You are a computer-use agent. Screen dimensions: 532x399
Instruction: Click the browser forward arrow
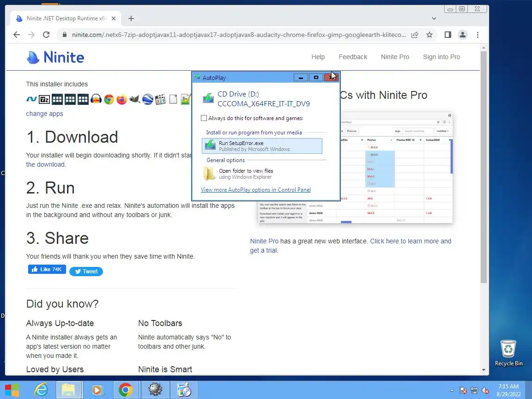pos(31,35)
